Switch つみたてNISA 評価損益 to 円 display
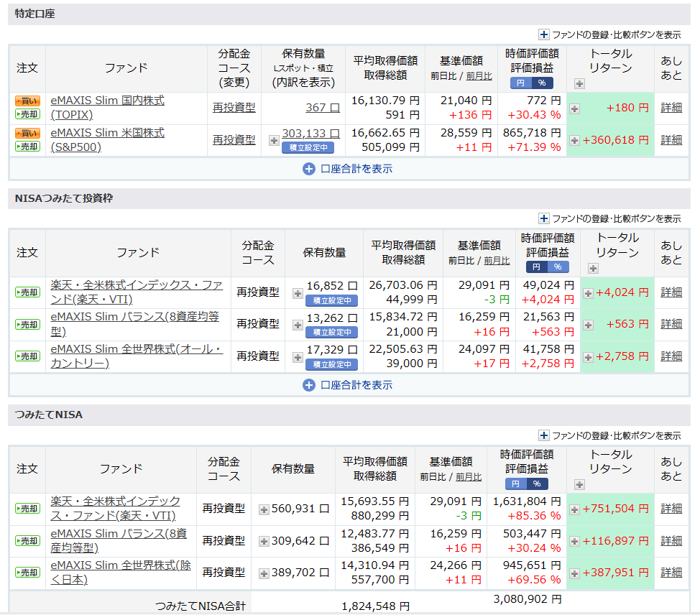 pos(515,484)
